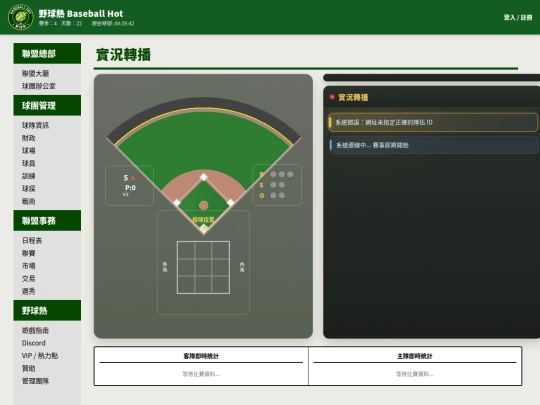Click the red inning arrow beside 5
Image resolution: width=540 pixels, height=405 pixels.
133,178
